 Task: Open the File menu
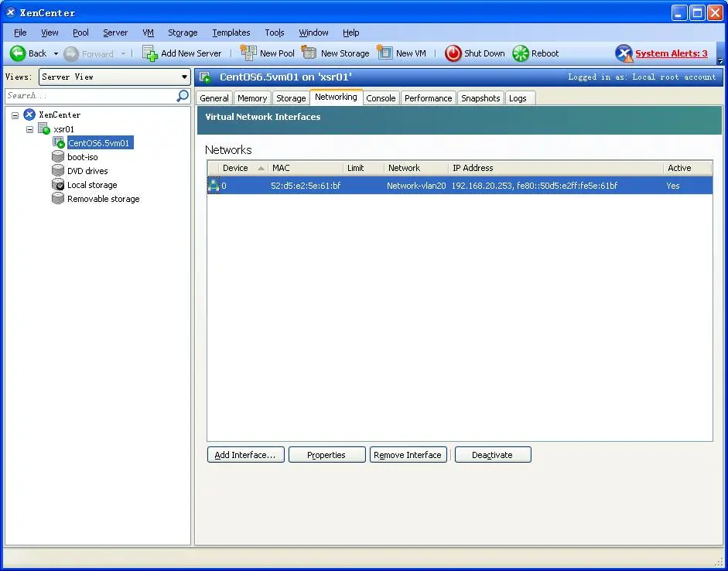click(20, 32)
